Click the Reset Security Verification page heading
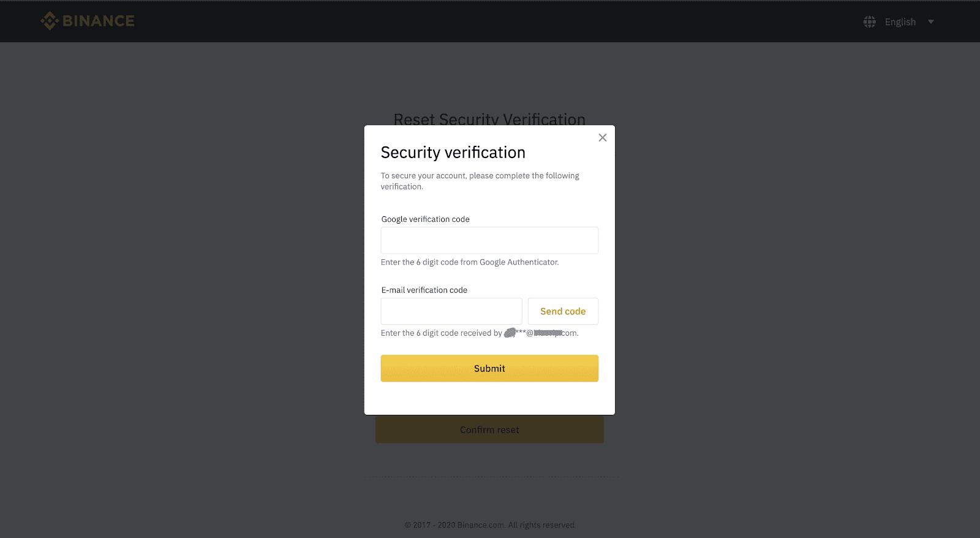 489,118
